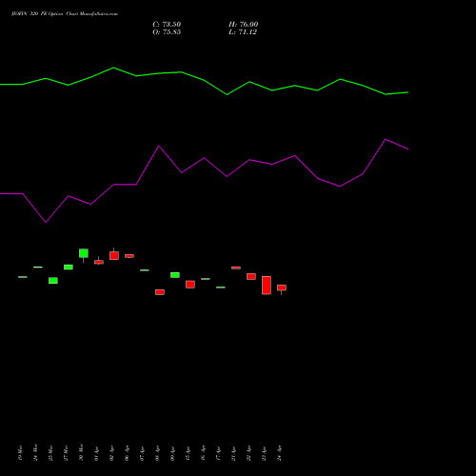Select the low value L: 71.12
This screenshot has height=476, width=476.
pyautogui.click(x=243, y=32)
